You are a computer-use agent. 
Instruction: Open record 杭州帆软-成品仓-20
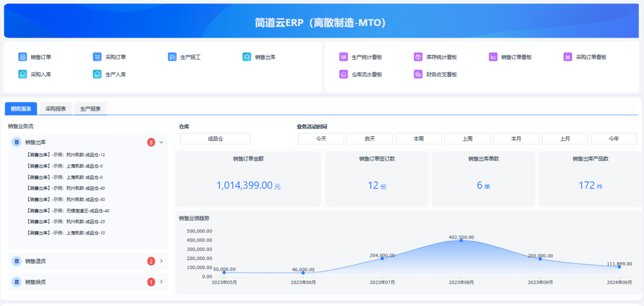click(x=65, y=222)
